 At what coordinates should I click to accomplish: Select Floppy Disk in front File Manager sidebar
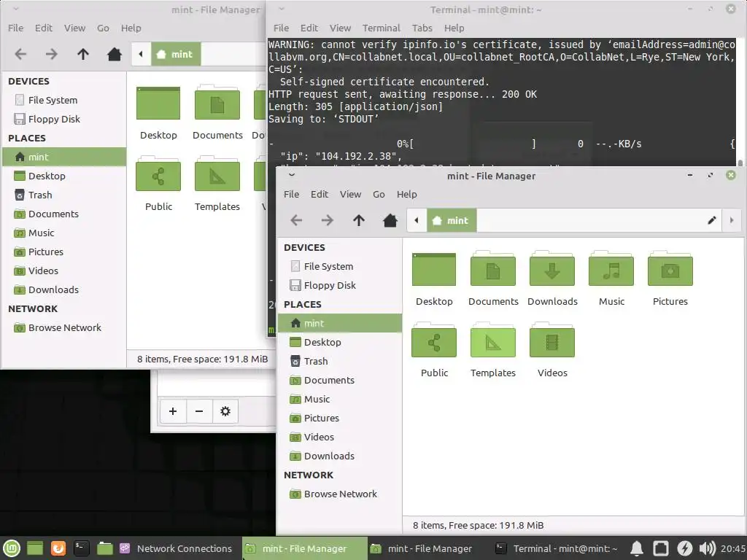click(340, 285)
